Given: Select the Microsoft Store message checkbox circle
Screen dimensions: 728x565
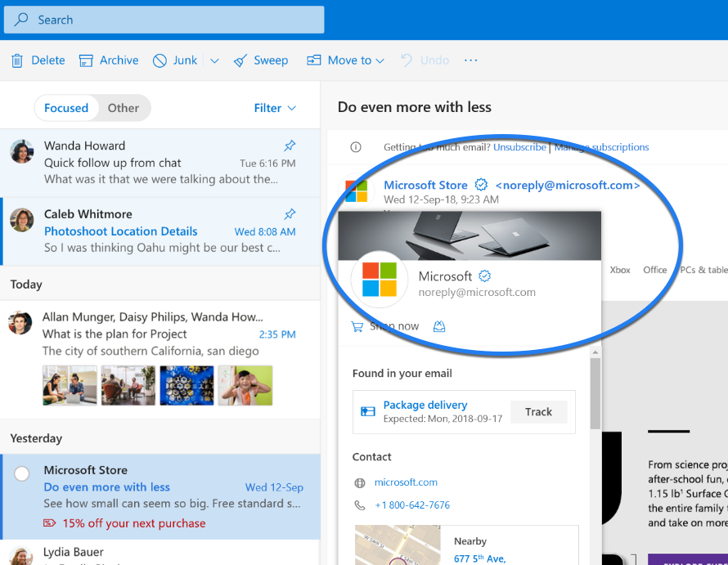Looking at the screenshot, I should 22,473.
